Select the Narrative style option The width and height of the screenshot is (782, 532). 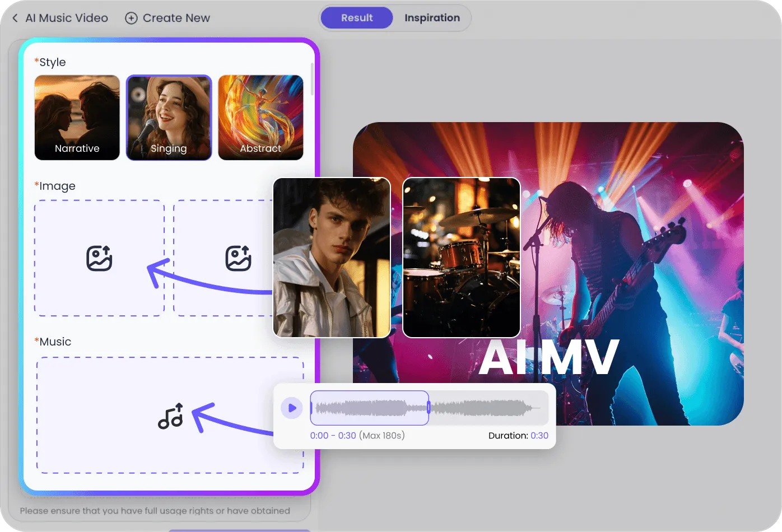point(77,118)
